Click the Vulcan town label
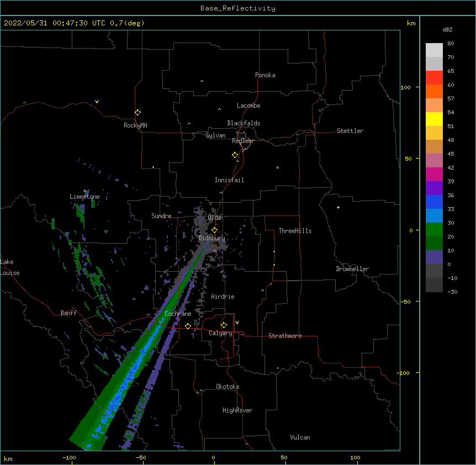Image resolution: width=476 pixels, height=465 pixels. coord(300,437)
